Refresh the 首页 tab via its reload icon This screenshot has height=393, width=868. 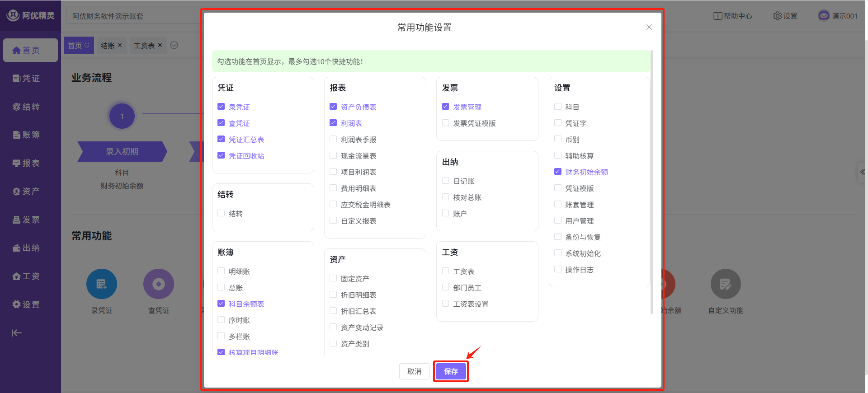[x=87, y=45]
